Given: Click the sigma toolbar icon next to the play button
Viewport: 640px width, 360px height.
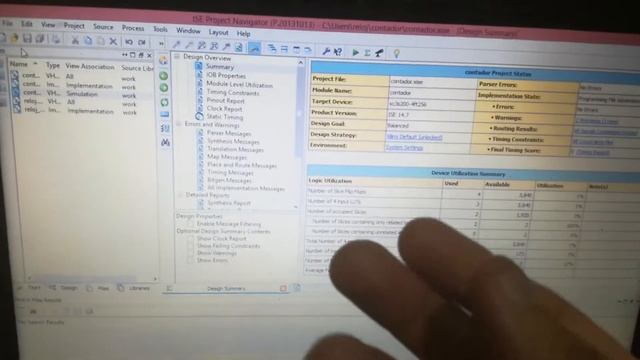Looking at the screenshot, I should tap(367, 53).
